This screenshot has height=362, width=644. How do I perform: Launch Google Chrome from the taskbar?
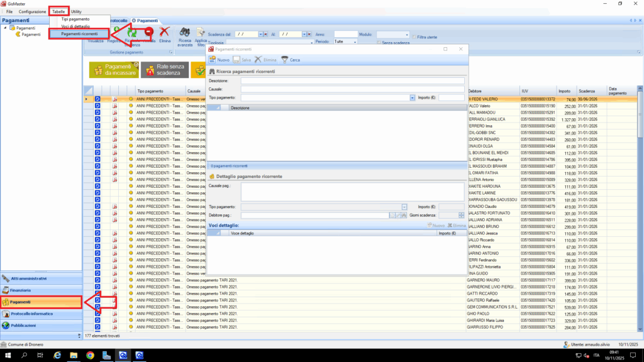click(90, 355)
